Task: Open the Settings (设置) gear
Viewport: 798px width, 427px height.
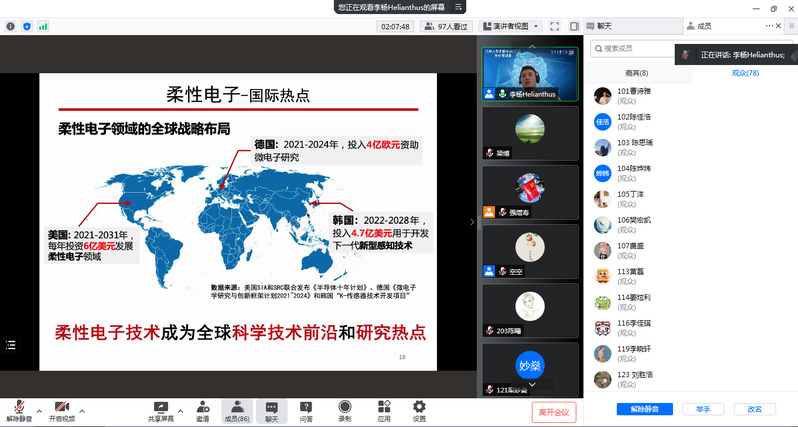Action: [419, 411]
